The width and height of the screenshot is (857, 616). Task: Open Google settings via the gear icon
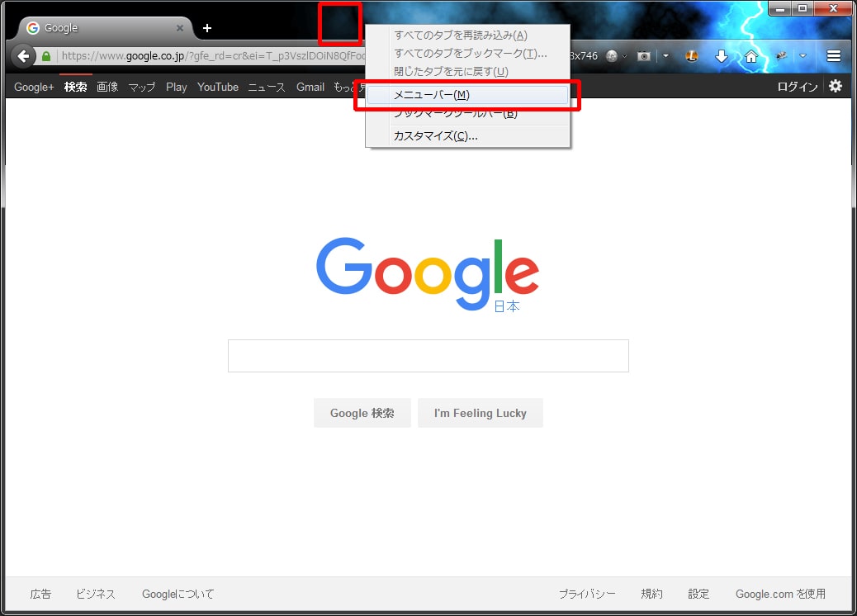click(836, 86)
